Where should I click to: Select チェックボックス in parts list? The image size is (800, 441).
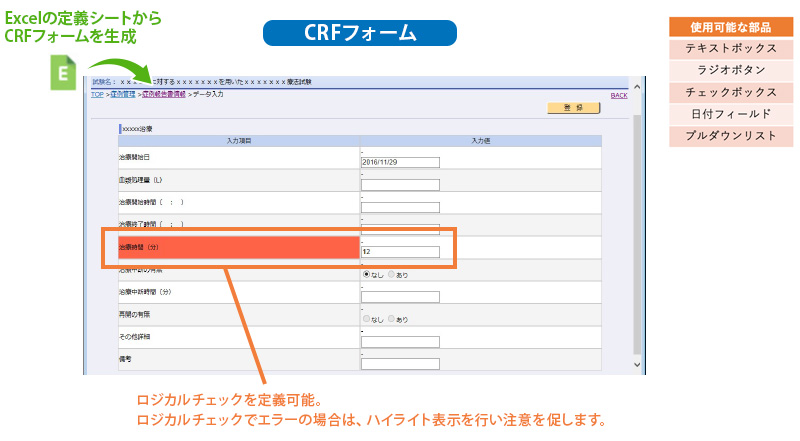(x=731, y=92)
